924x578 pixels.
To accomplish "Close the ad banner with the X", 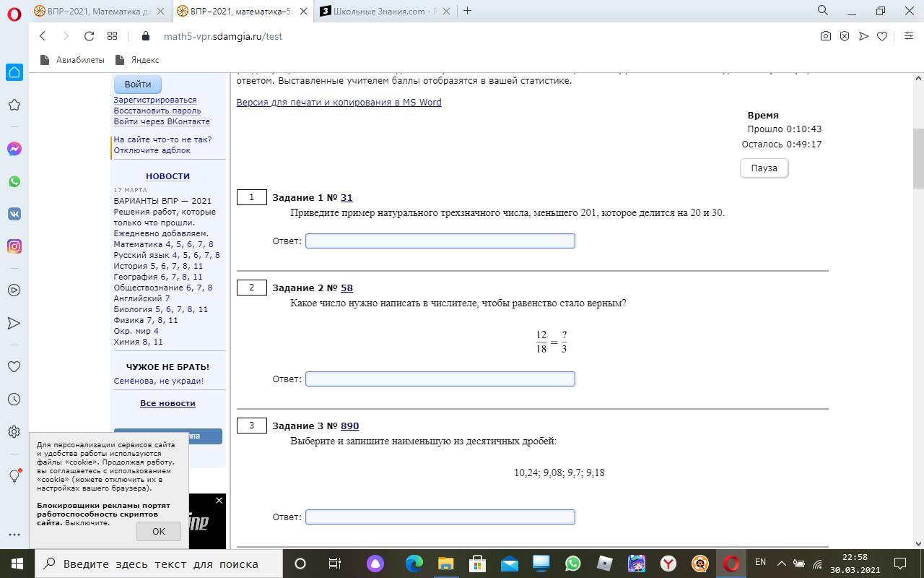I will click(x=219, y=501).
